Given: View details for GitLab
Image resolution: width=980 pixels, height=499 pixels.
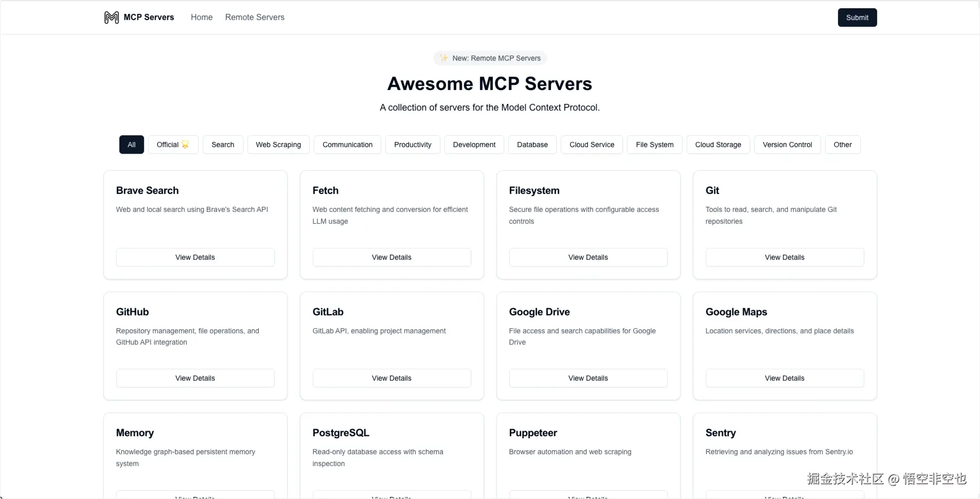Looking at the screenshot, I should (x=391, y=378).
